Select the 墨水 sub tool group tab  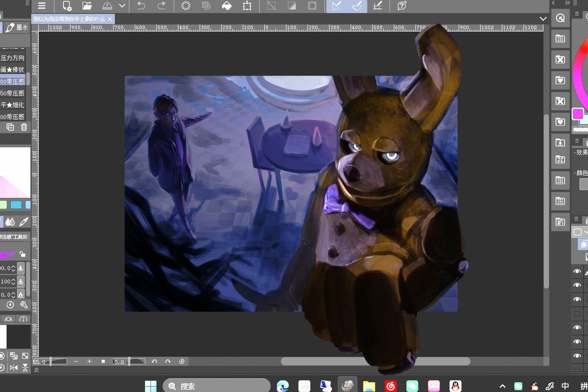coord(17,27)
